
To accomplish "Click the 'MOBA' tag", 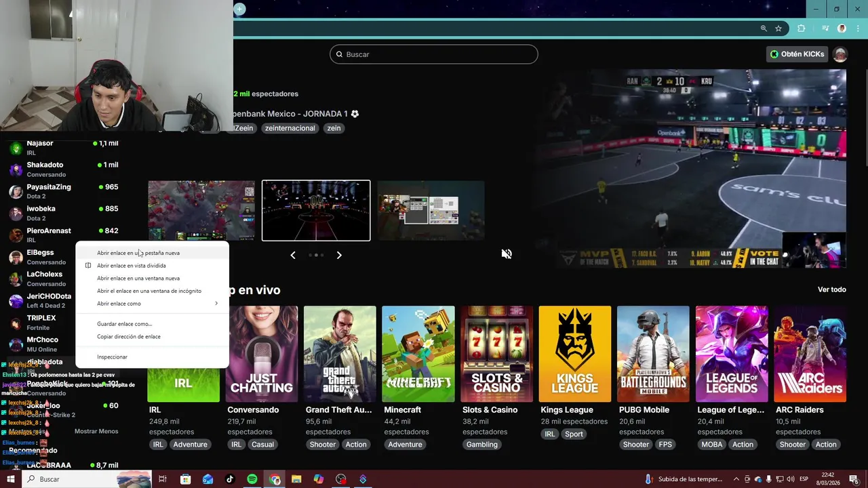I will pyautogui.click(x=712, y=445).
